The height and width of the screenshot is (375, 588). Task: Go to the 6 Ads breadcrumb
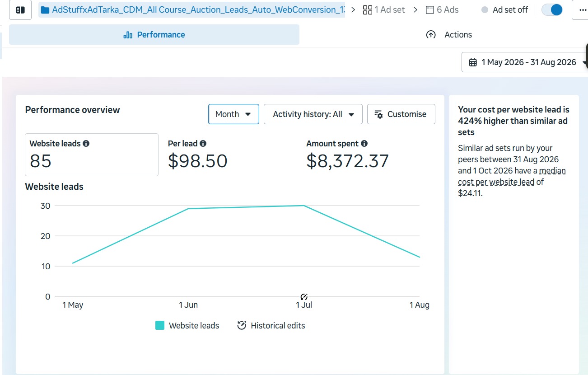pyautogui.click(x=442, y=10)
